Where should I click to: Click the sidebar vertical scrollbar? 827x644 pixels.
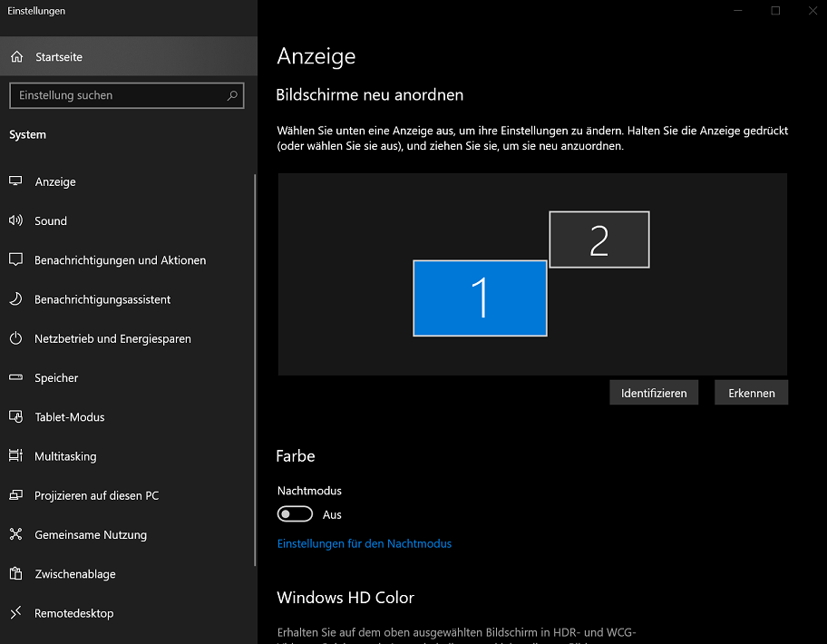tap(256, 370)
